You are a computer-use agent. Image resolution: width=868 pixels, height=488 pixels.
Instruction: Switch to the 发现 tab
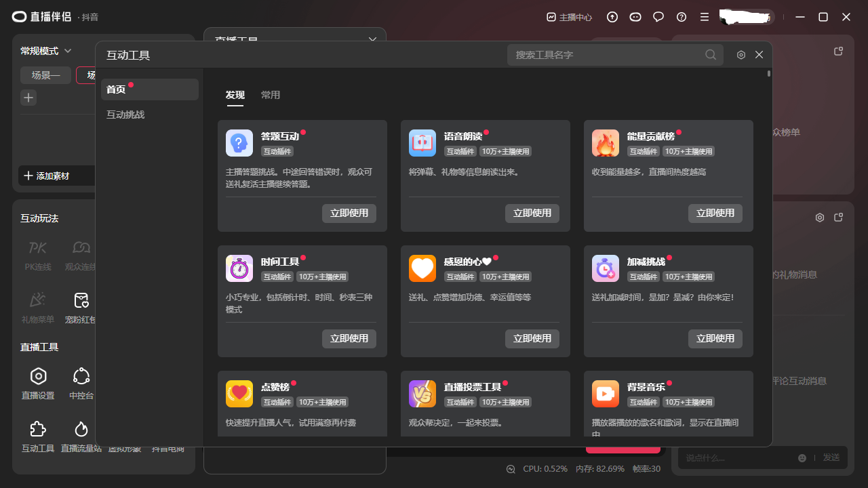pyautogui.click(x=235, y=95)
